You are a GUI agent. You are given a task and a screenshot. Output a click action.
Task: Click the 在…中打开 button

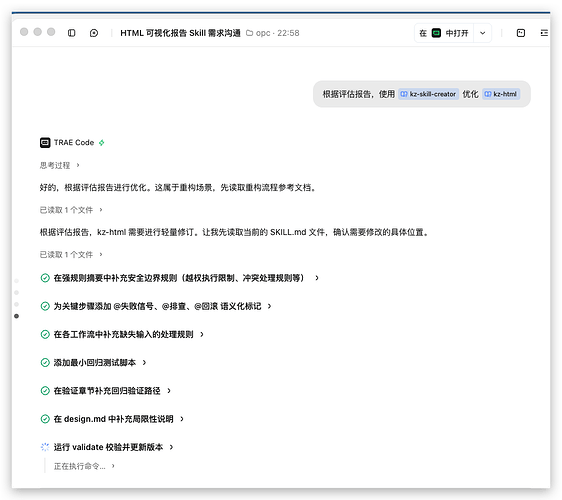(x=444, y=33)
